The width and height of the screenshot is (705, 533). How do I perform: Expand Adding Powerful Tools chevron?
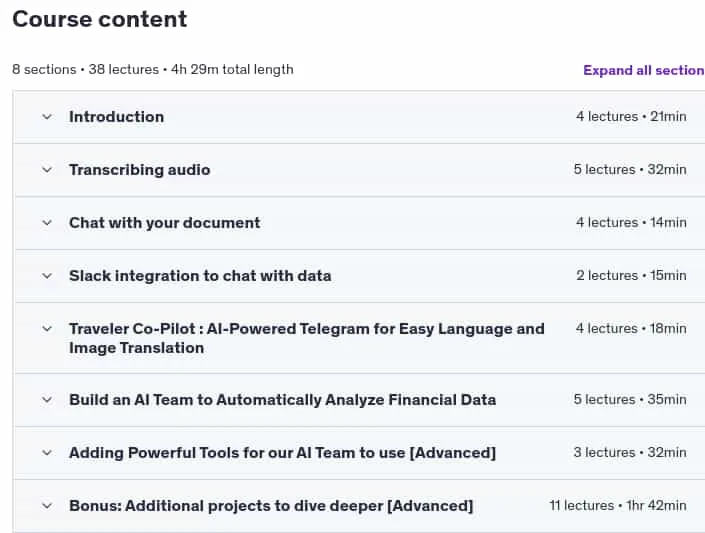pos(47,453)
